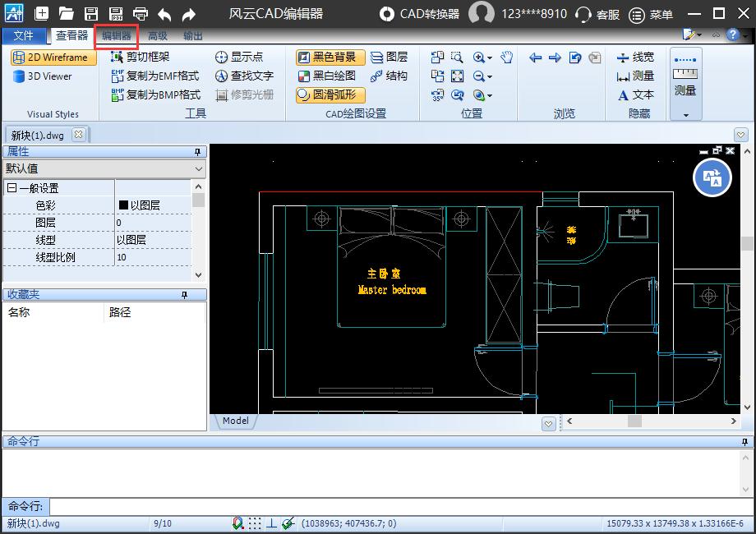Click the floating translate icon on canvas

712,177
